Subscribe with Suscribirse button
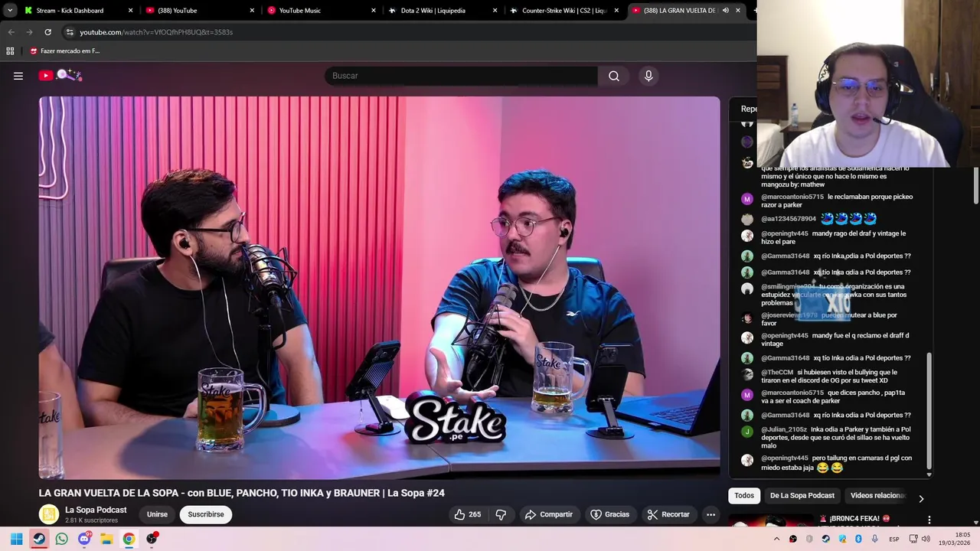 pos(206,514)
